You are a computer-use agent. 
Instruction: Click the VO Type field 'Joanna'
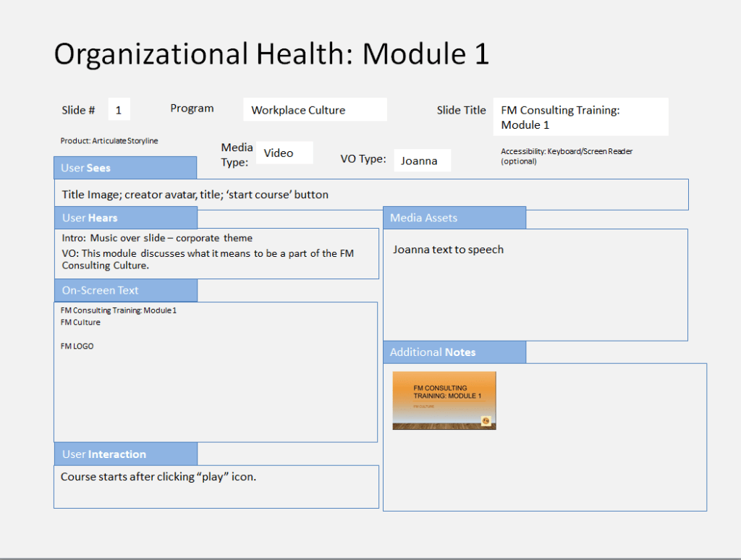(x=423, y=161)
